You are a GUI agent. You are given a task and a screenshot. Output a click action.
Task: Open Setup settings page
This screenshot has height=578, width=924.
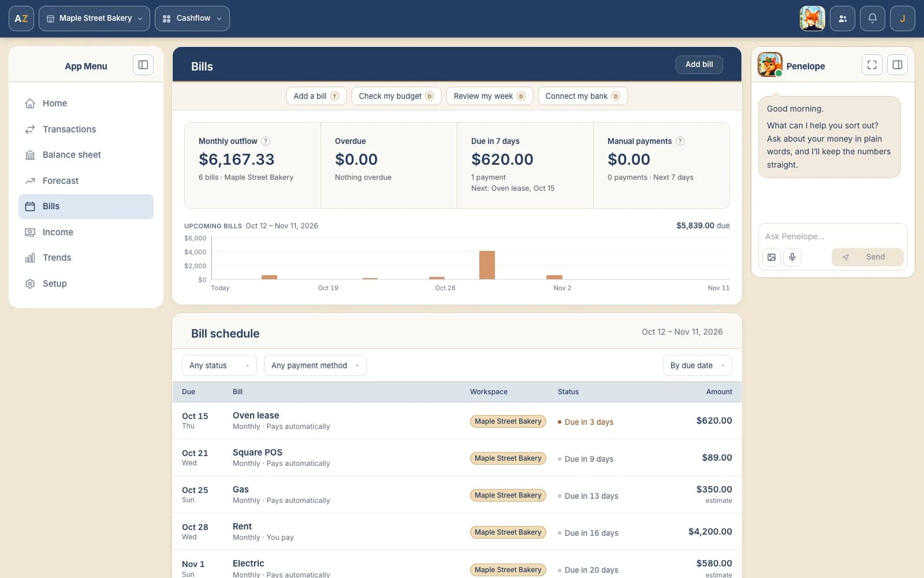pos(86,284)
